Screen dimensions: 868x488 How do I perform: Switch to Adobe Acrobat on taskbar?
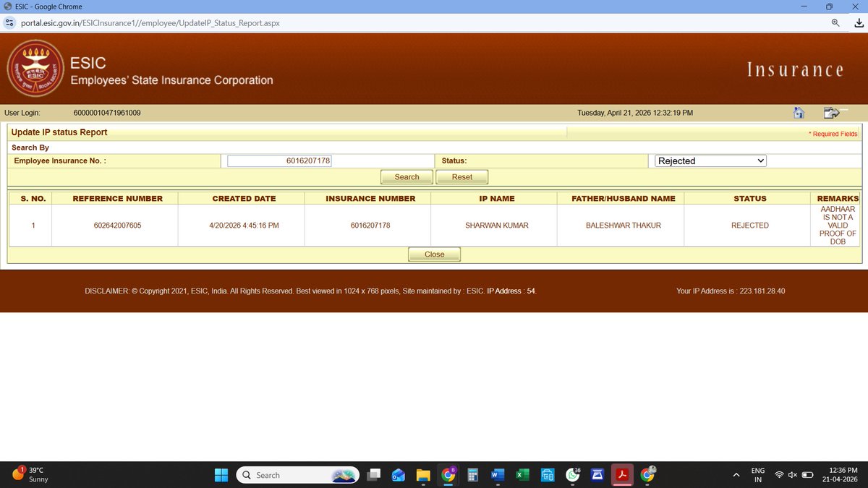622,475
